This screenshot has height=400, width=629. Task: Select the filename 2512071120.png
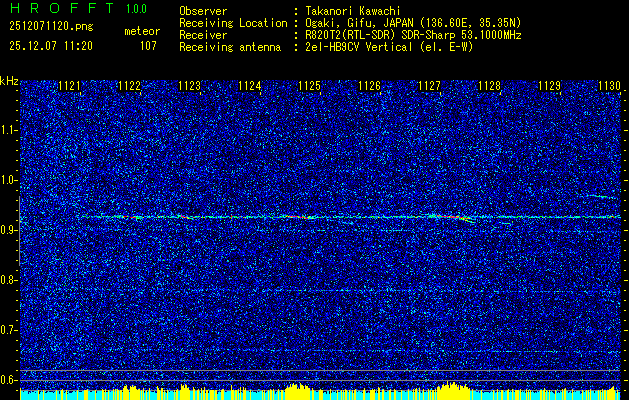pos(51,27)
